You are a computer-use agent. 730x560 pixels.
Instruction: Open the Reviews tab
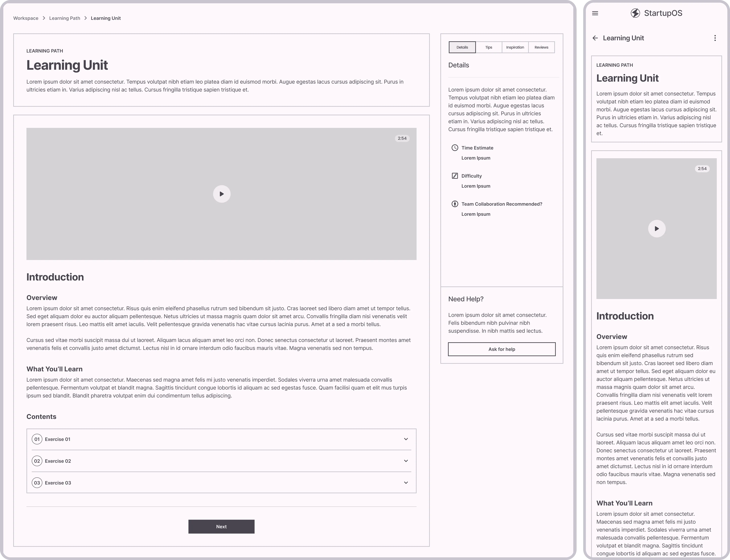coord(541,47)
